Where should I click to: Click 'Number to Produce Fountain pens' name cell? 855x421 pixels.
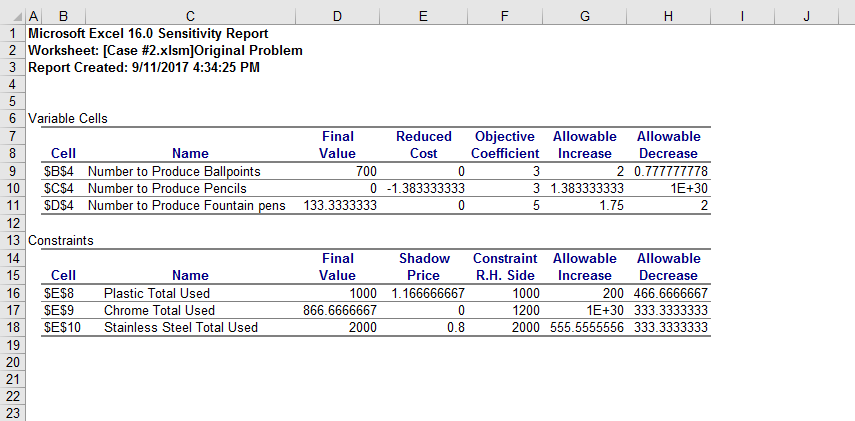(186, 206)
